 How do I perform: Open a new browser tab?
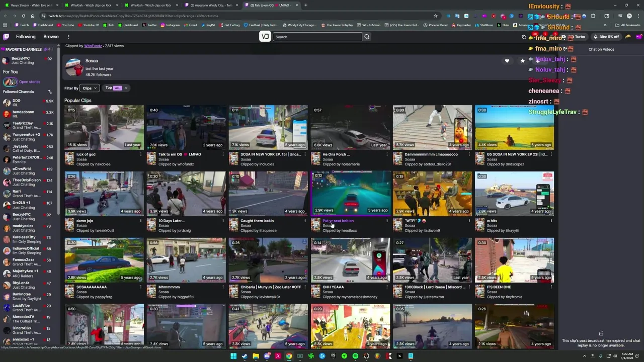(x=306, y=5)
